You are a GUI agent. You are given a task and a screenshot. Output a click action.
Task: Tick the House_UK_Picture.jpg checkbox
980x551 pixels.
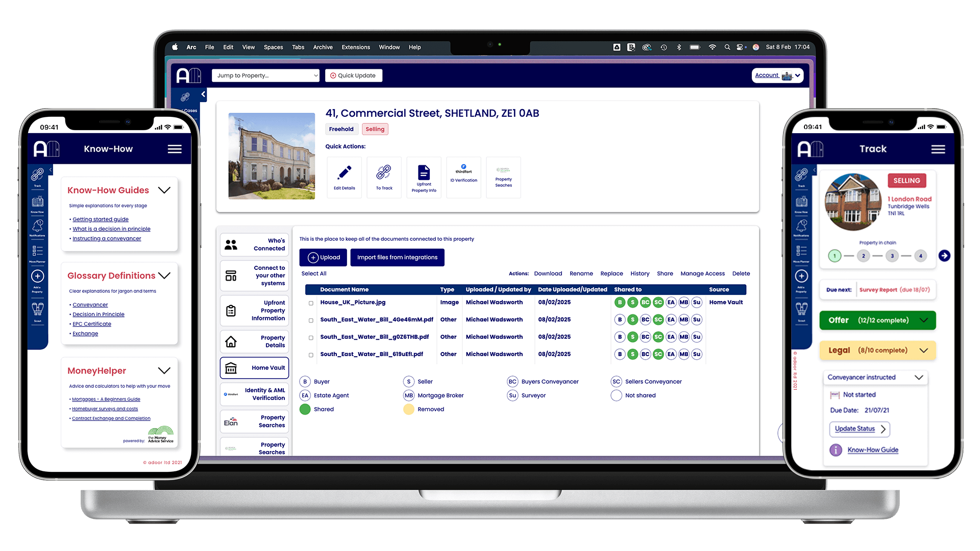[x=311, y=303]
